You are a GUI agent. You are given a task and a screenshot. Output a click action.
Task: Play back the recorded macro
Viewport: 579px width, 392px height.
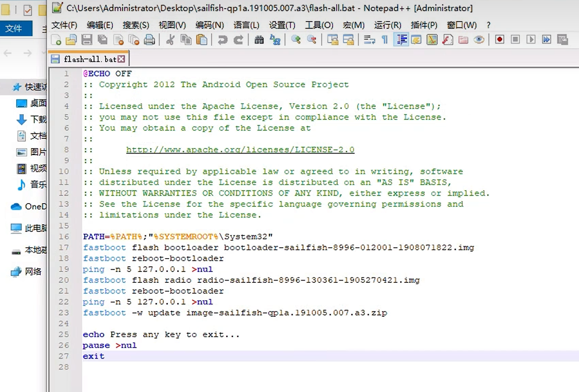(x=531, y=40)
